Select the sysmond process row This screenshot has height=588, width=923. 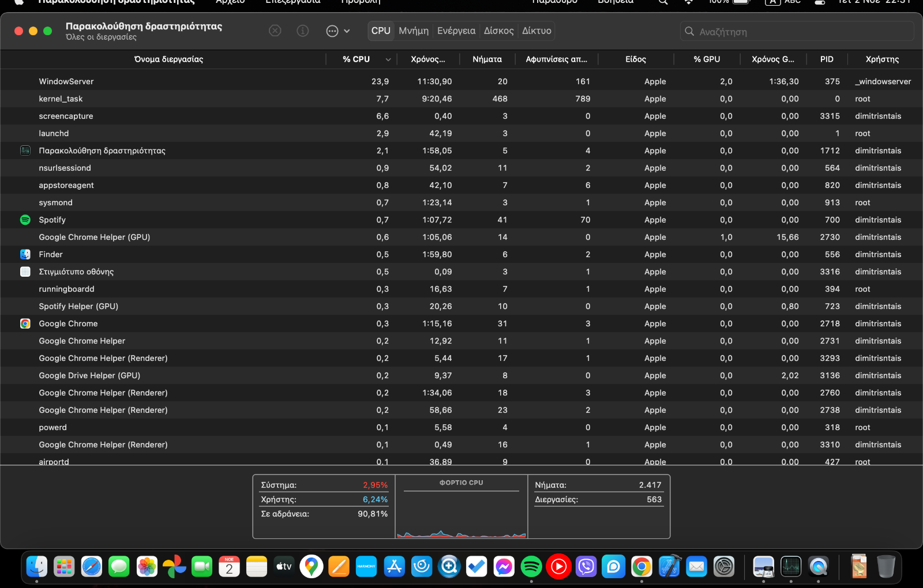461,202
